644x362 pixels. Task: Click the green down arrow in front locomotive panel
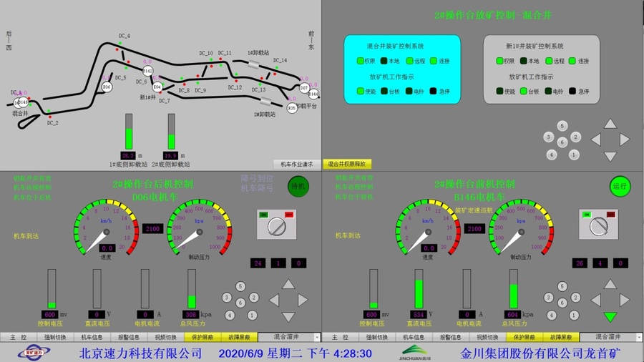610,317
